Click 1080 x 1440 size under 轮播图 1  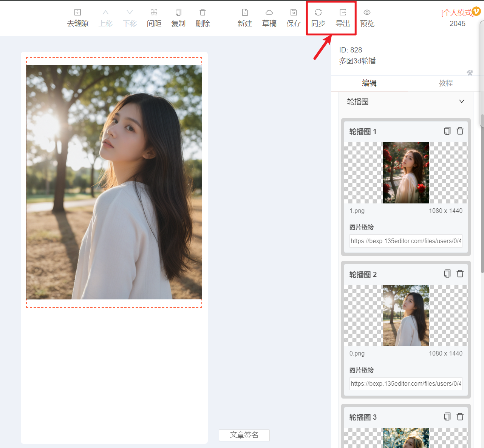click(x=446, y=211)
